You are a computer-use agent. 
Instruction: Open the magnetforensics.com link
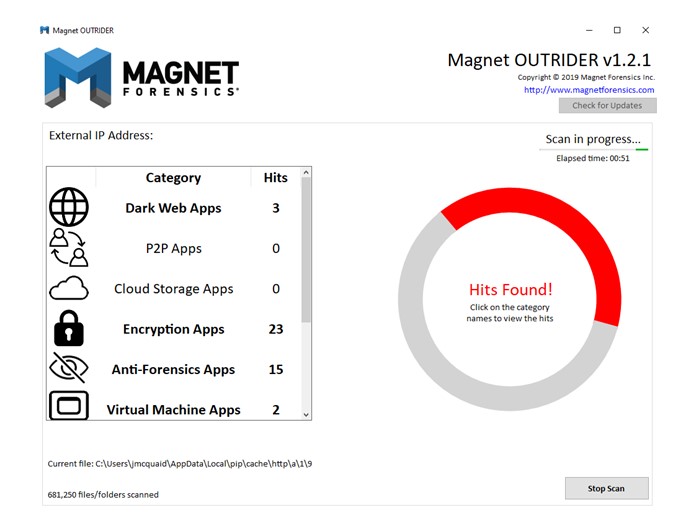pyautogui.click(x=589, y=90)
